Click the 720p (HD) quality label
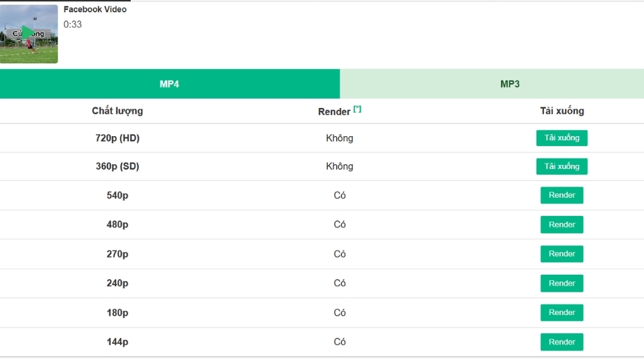Viewport: 644px width, 362px height. click(x=117, y=138)
